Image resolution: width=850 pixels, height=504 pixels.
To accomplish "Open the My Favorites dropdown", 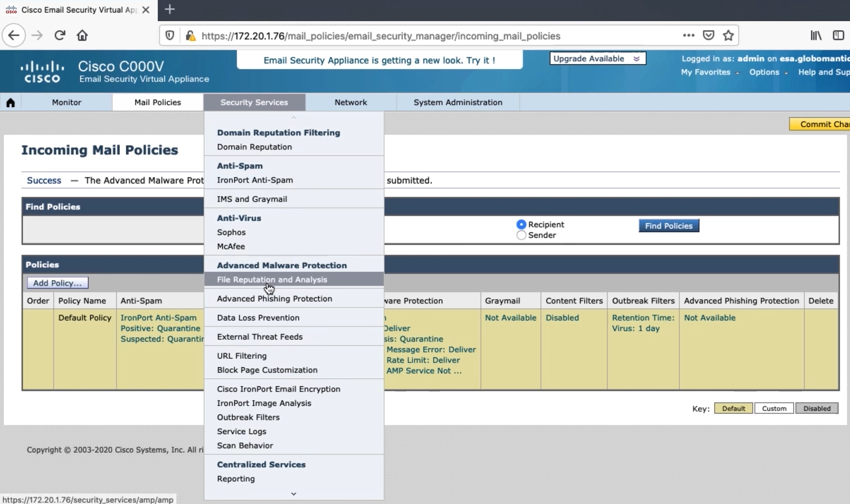I will click(x=710, y=72).
